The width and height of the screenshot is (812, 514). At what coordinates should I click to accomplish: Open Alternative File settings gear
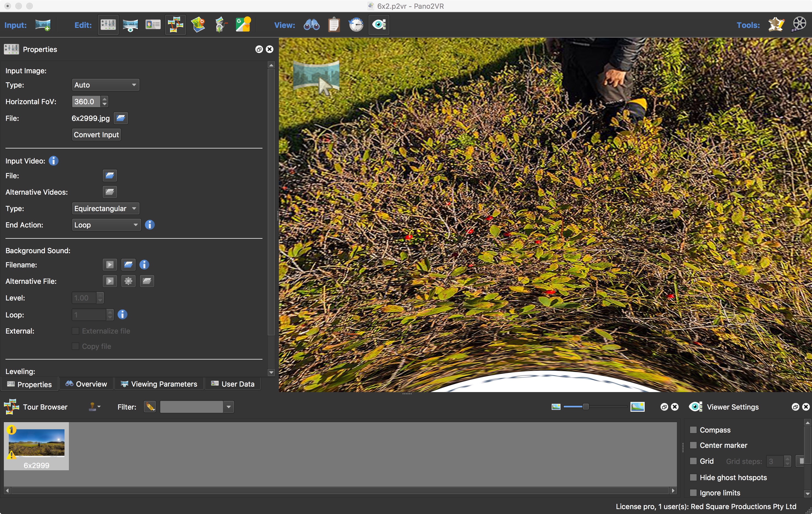click(128, 281)
